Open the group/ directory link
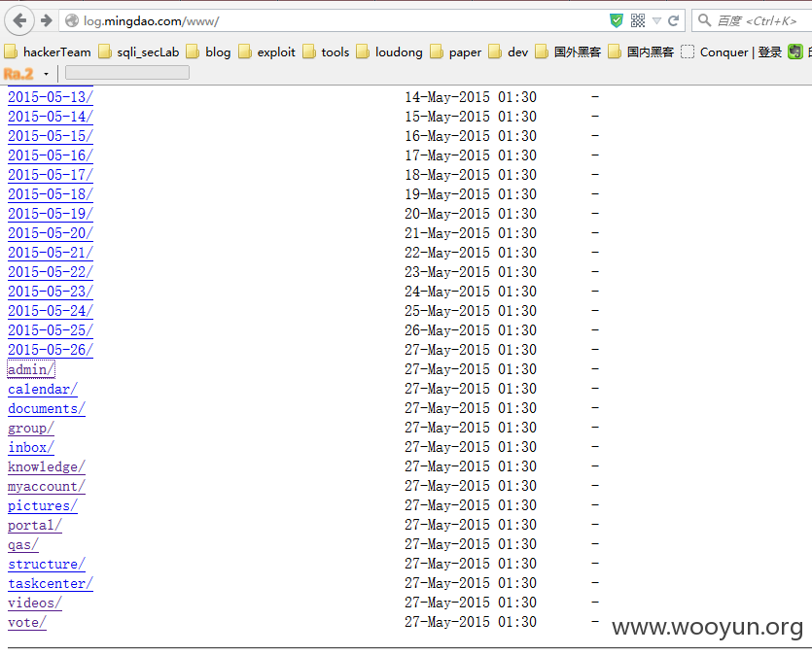 point(31,428)
